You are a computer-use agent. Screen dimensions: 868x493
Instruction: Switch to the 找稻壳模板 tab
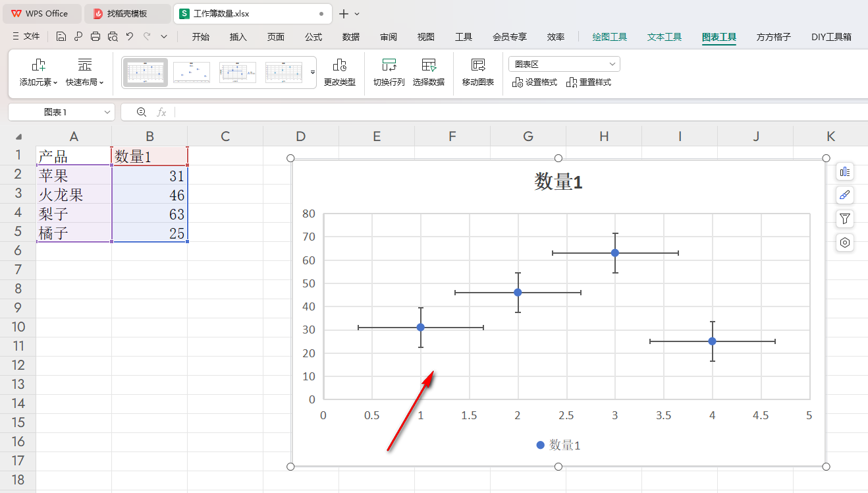tap(127, 13)
